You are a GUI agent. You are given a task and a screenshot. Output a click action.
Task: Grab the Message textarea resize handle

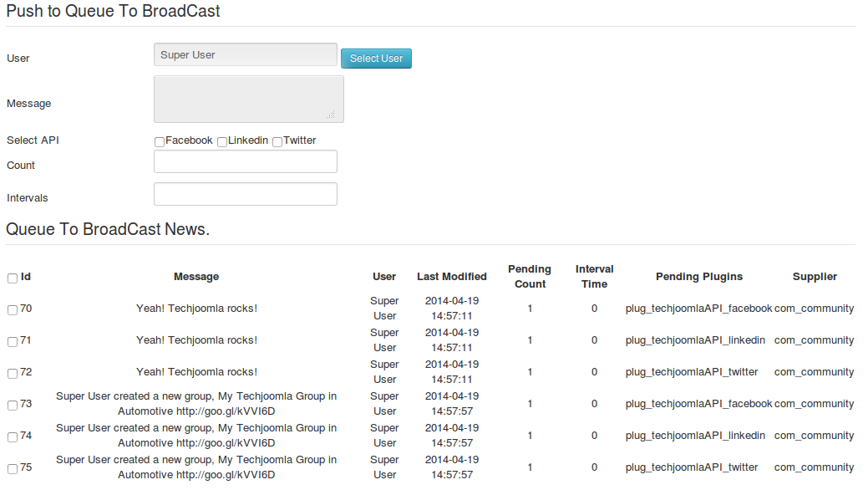[331, 115]
